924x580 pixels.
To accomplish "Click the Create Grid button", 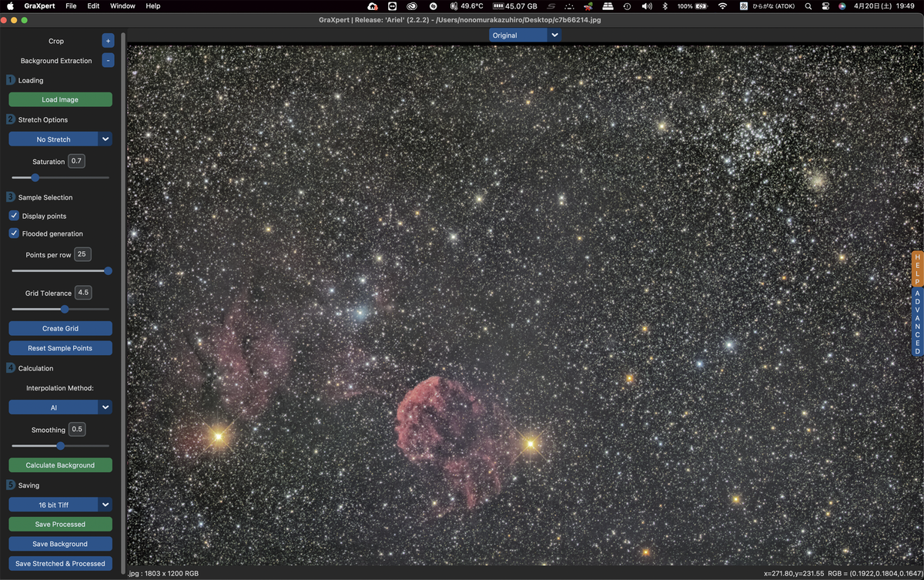I will 60,328.
